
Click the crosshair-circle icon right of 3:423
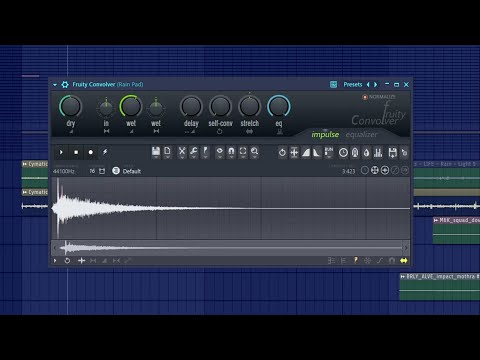[x=375, y=170]
